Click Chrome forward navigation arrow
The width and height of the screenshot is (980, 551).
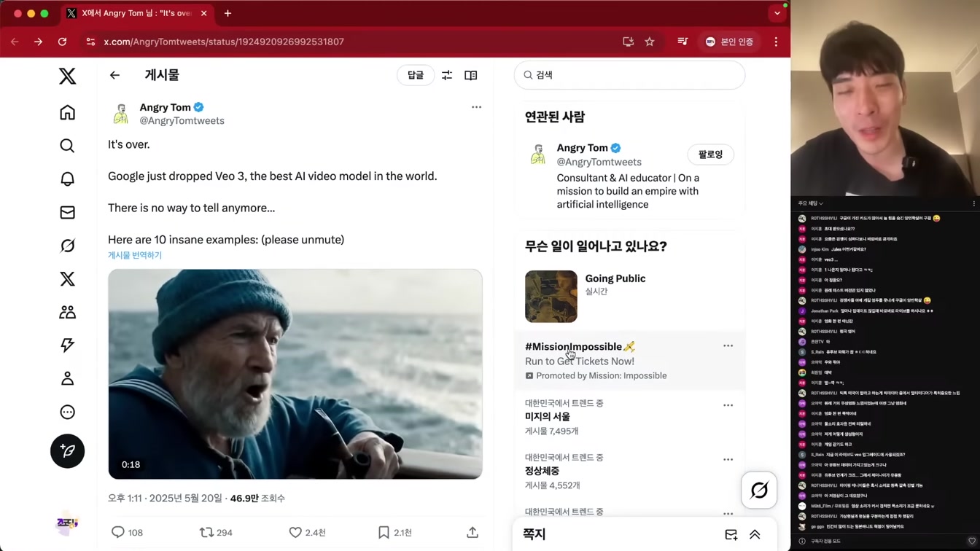(x=38, y=42)
